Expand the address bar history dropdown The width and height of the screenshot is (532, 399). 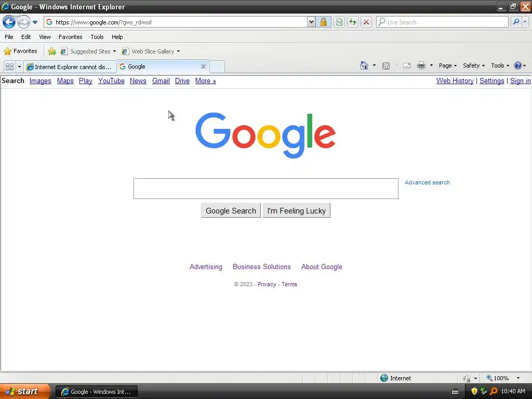point(311,22)
